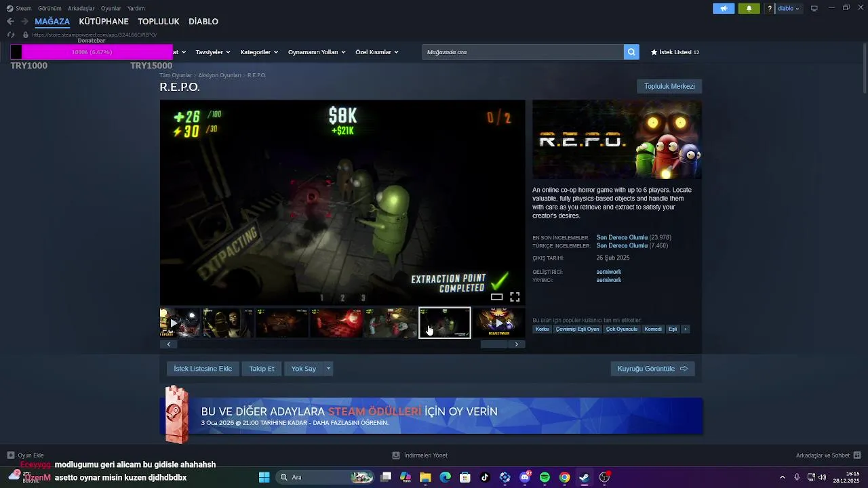Screen dimensions: 868x488
Task: Click the Steam Ödülleri voting banner
Action: [431, 415]
